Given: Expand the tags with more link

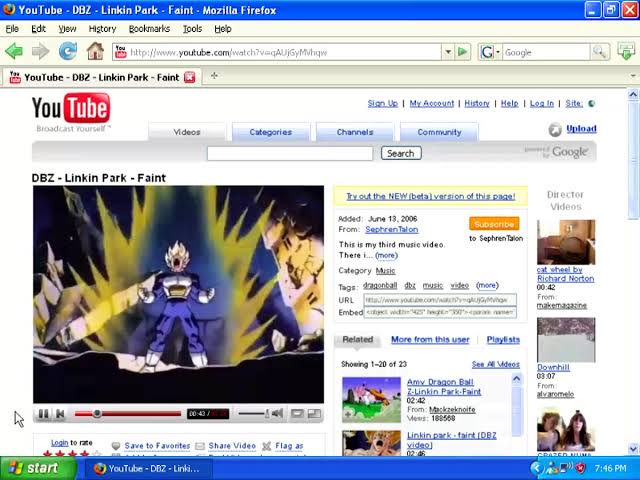Looking at the screenshot, I should (x=487, y=285).
